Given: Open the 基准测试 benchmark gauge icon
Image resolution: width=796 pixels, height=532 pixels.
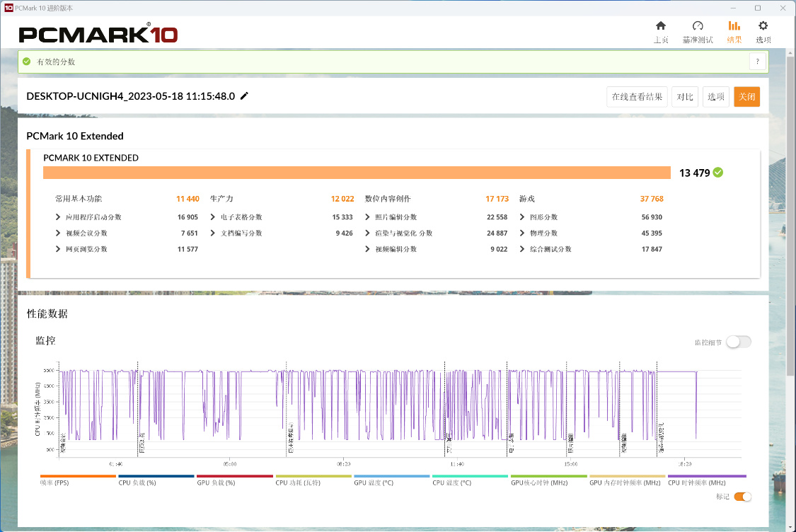Looking at the screenshot, I should coord(698,26).
